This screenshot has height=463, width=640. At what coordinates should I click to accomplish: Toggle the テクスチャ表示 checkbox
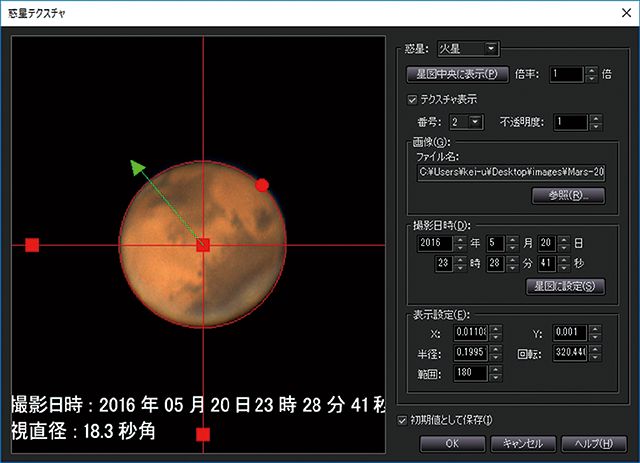[x=413, y=100]
